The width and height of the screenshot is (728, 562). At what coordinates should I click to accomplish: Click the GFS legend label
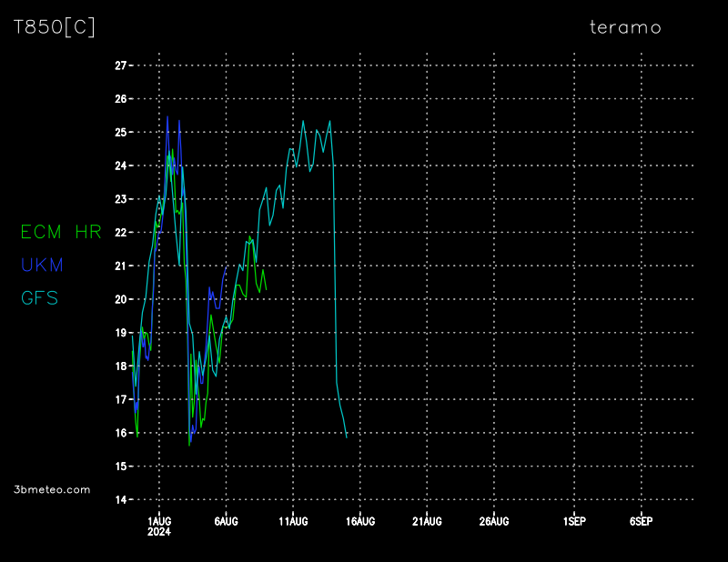pos(39,298)
